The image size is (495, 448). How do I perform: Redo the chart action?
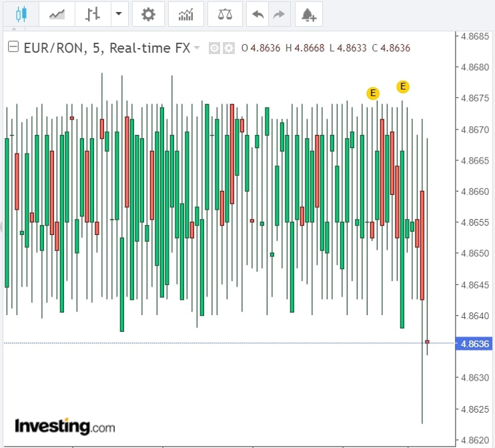coord(280,13)
